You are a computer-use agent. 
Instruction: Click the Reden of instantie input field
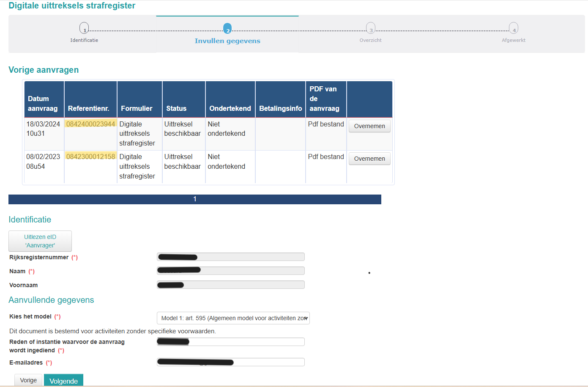point(231,342)
